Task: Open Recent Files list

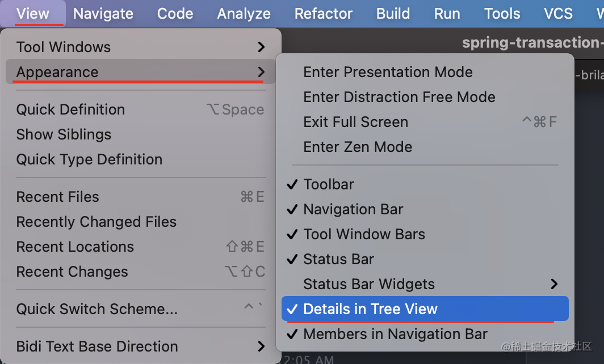Action: (x=57, y=197)
